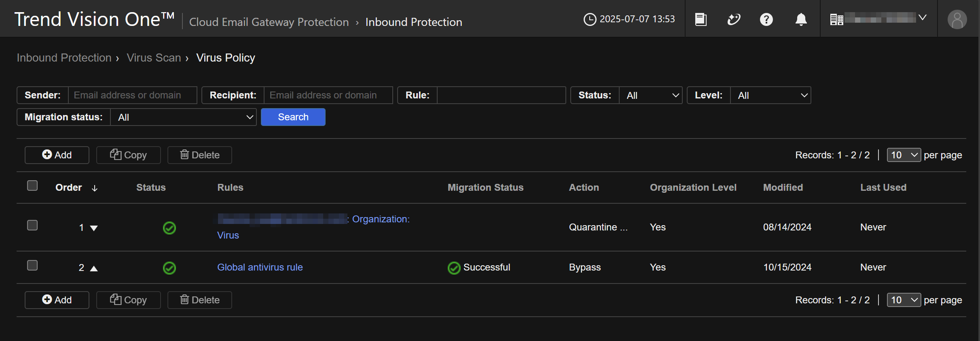
Task: Expand the Migration status dropdown
Action: (x=183, y=117)
